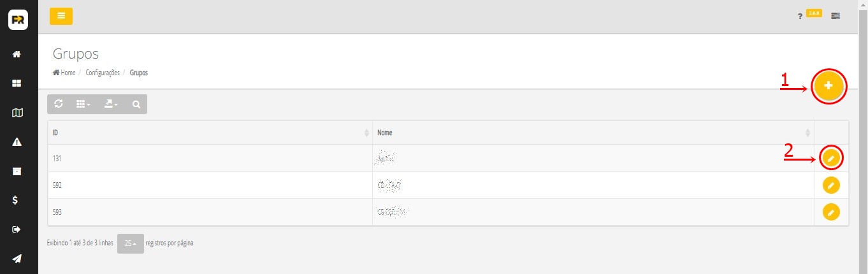Toggle the sidebar with hamburger button
Screen dimensions: 868x274
point(61,16)
